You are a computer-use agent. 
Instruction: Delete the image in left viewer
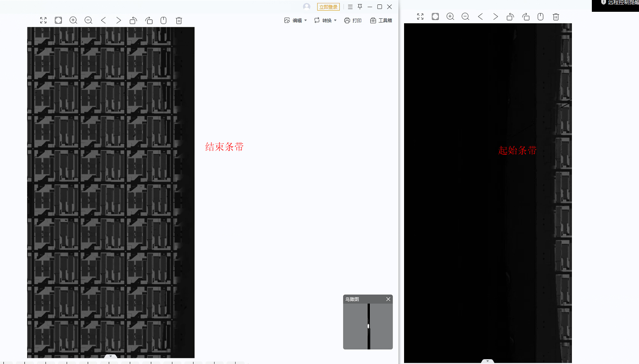[179, 20]
